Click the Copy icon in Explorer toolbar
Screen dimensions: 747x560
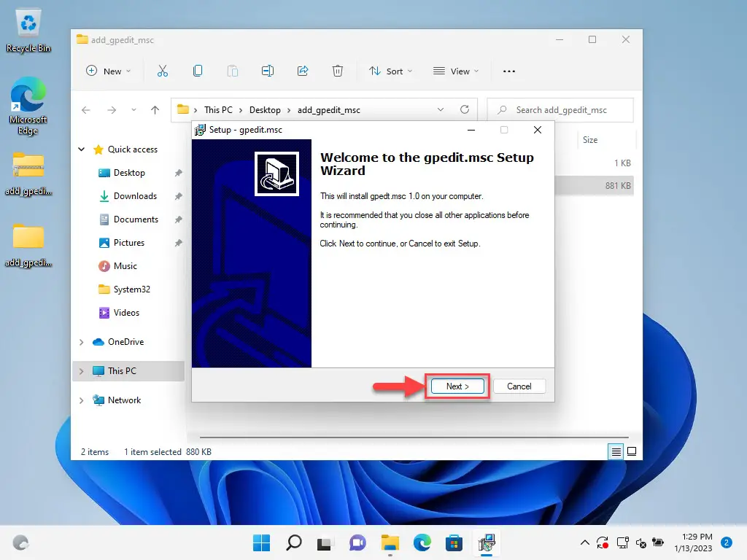(198, 71)
